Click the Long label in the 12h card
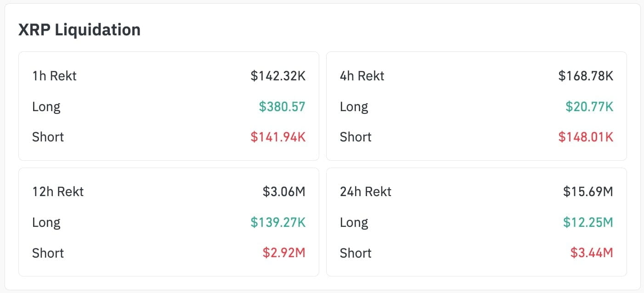Screen dimensions: 644x293 coord(46,222)
